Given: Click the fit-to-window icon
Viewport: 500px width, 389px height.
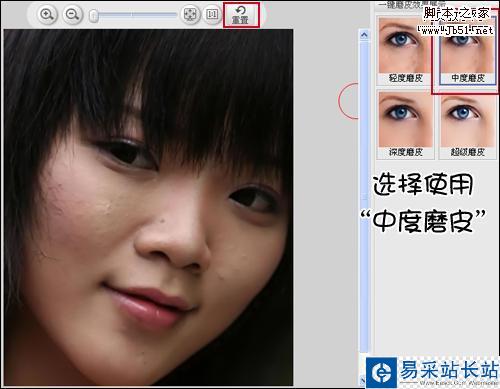Looking at the screenshot, I should tap(190, 14).
